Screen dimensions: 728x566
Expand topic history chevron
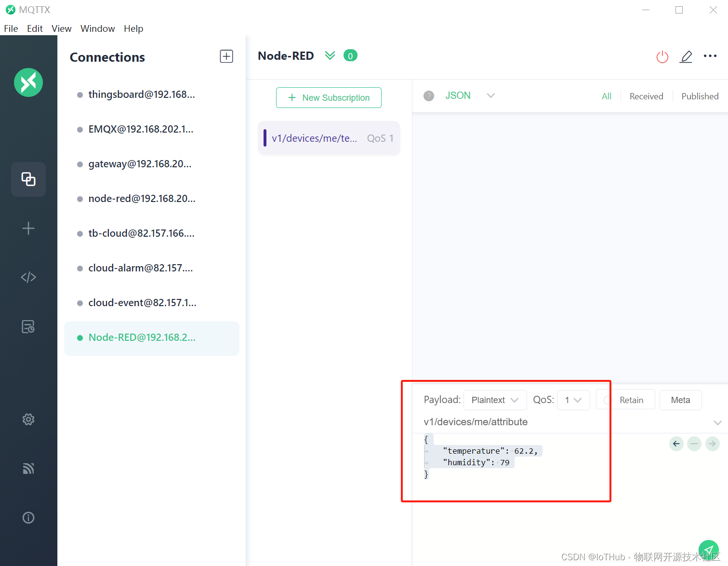(717, 422)
